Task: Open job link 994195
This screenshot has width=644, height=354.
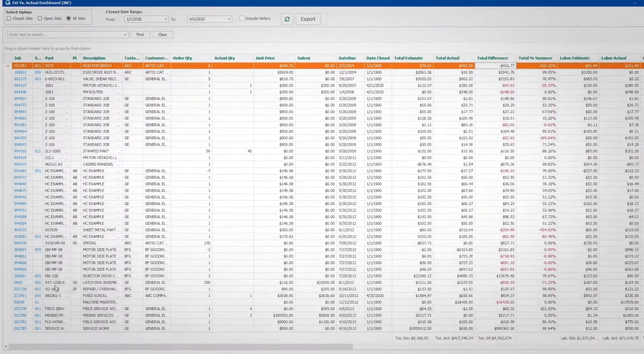Action: point(20,151)
